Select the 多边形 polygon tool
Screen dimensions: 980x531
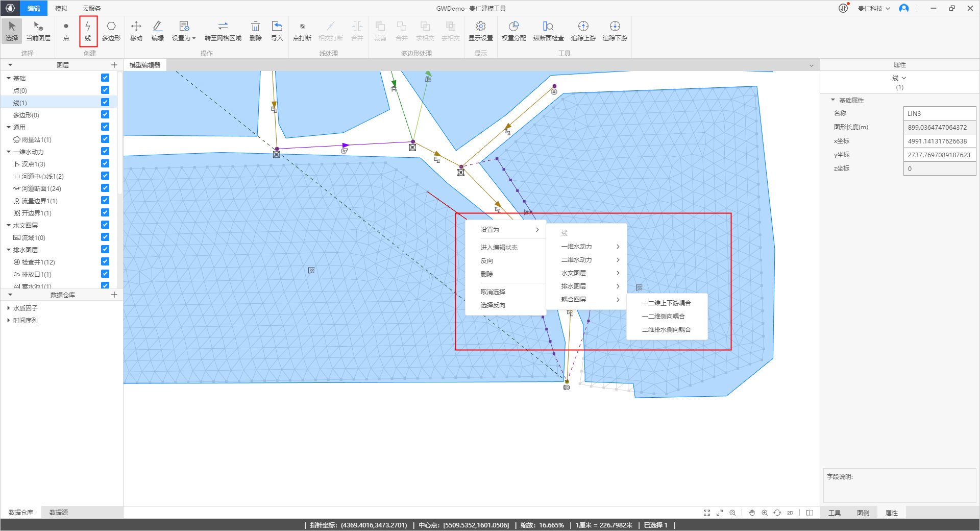(111, 31)
